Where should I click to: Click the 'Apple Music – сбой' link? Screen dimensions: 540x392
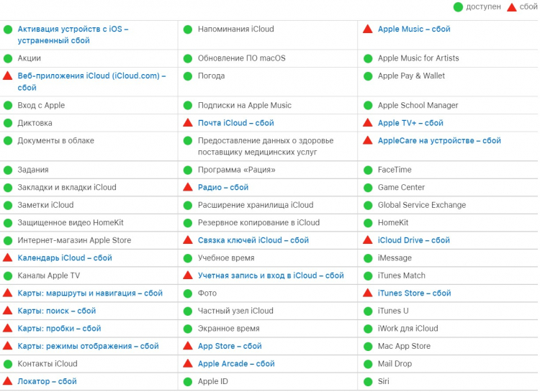(x=414, y=29)
